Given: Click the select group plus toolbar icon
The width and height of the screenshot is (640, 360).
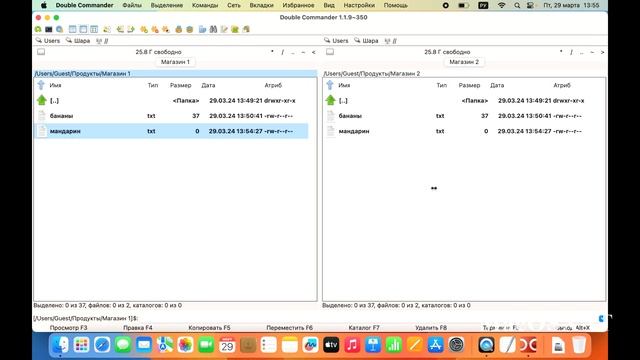Looking at the screenshot, I should click(x=144, y=29).
